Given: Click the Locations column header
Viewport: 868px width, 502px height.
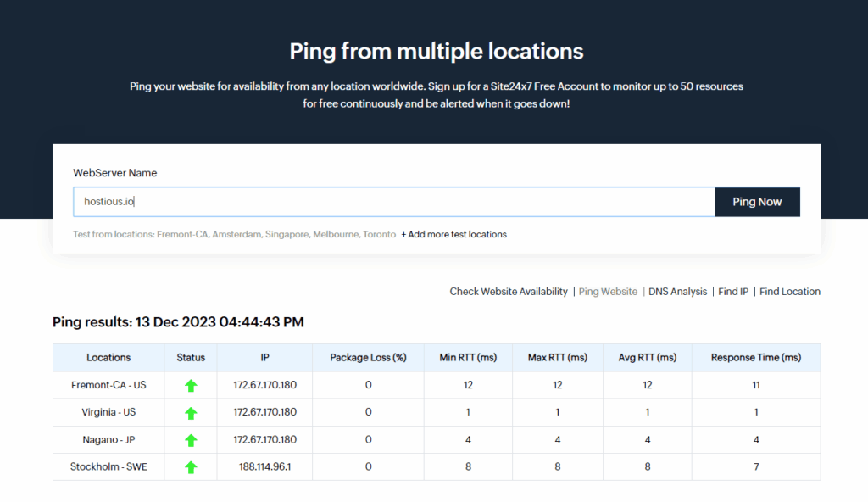Looking at the screenshot, I should [108, 358].
